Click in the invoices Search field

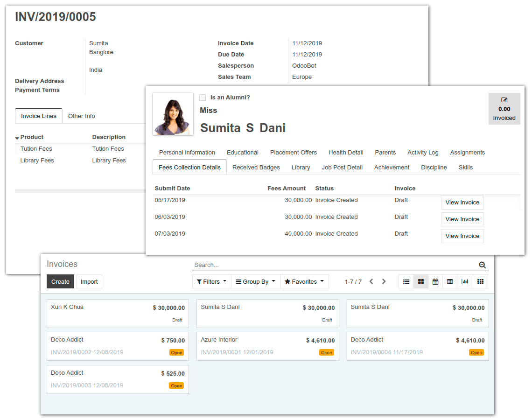[334, 265]
